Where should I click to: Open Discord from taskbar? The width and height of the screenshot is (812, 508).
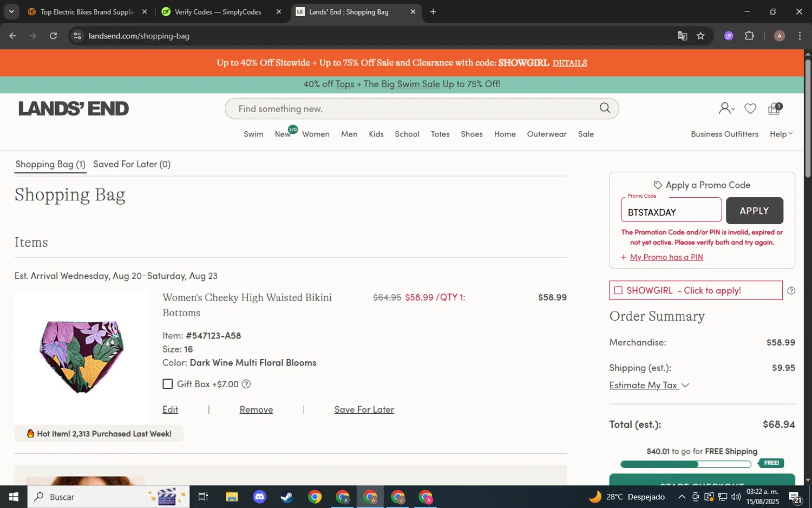click(259, 497)
